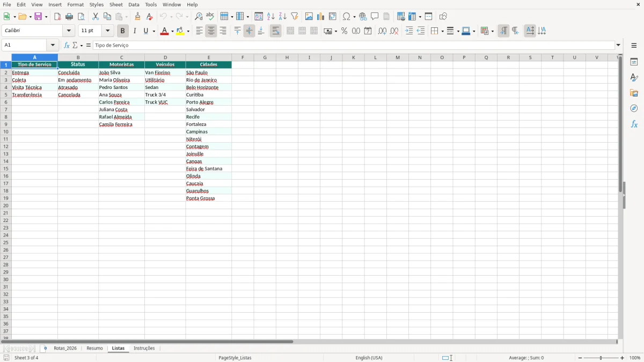The width and height of the screenshot is (644, 362).
Task: Toggle underline formatting
Action: point(145,31)
